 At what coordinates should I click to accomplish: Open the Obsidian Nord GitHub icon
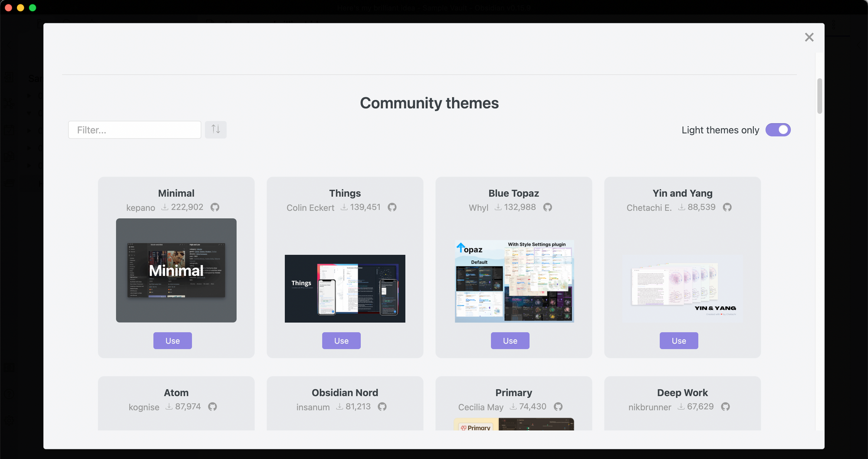[382, 407]
